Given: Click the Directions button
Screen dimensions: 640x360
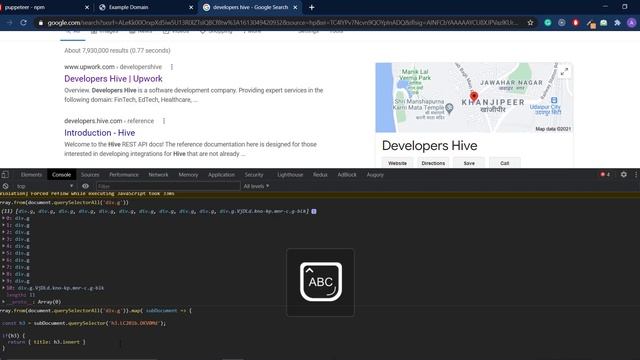Looking at the screenshot, I should 433,163.
